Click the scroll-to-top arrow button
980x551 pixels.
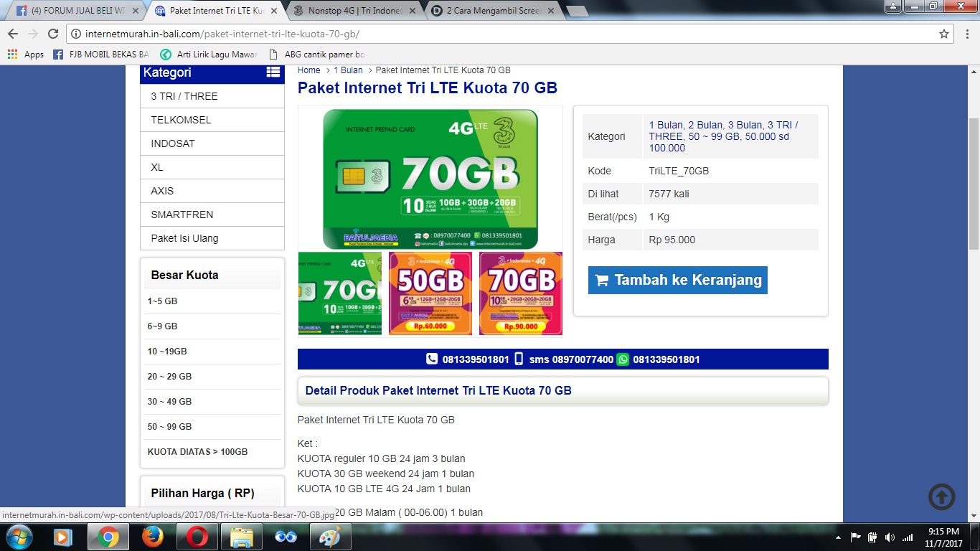(942, 496)
